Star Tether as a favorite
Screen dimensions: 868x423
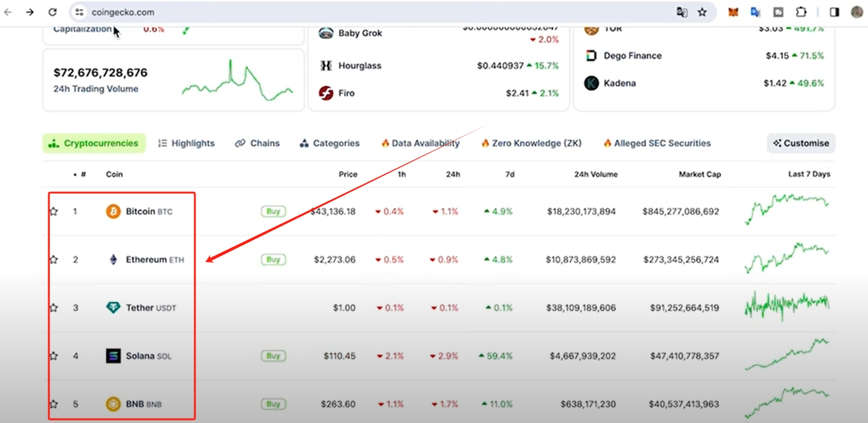tap(53, 308)
